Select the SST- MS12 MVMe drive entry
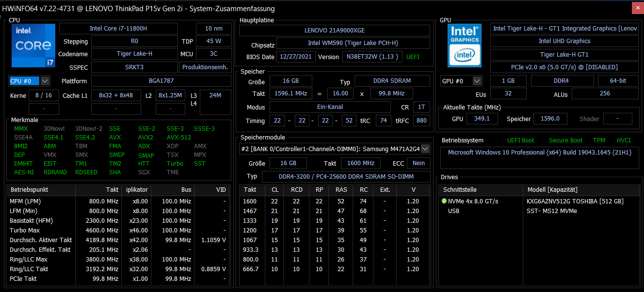Image resolution: width=644 pixels, height=292 pixels. [x=552, y=211]
